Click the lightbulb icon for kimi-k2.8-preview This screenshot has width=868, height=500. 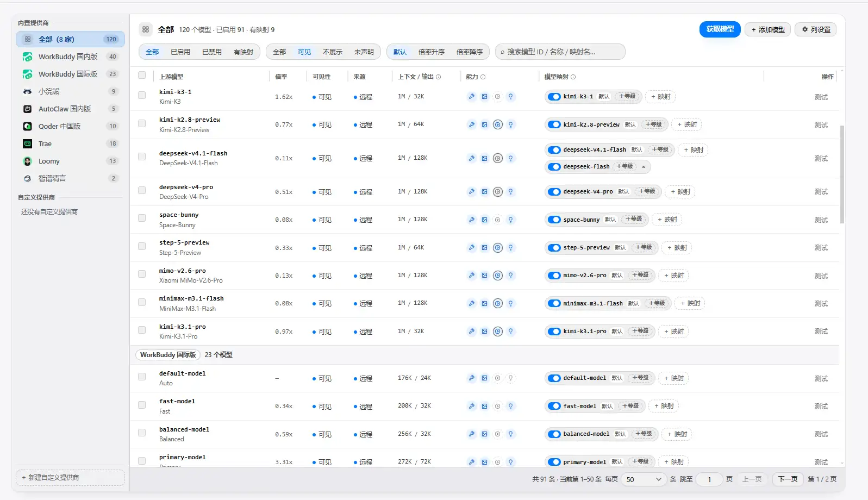point(510,124)
